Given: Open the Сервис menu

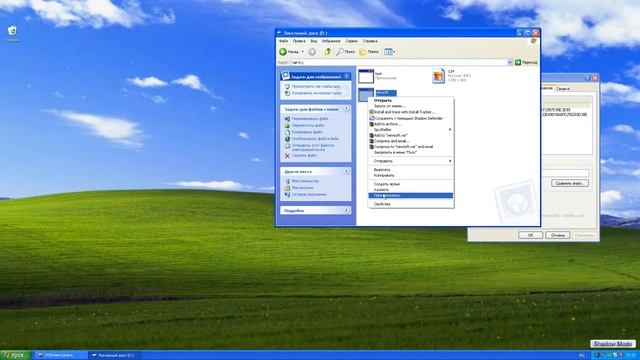Looking at the screenshot, I should [351, 41].
